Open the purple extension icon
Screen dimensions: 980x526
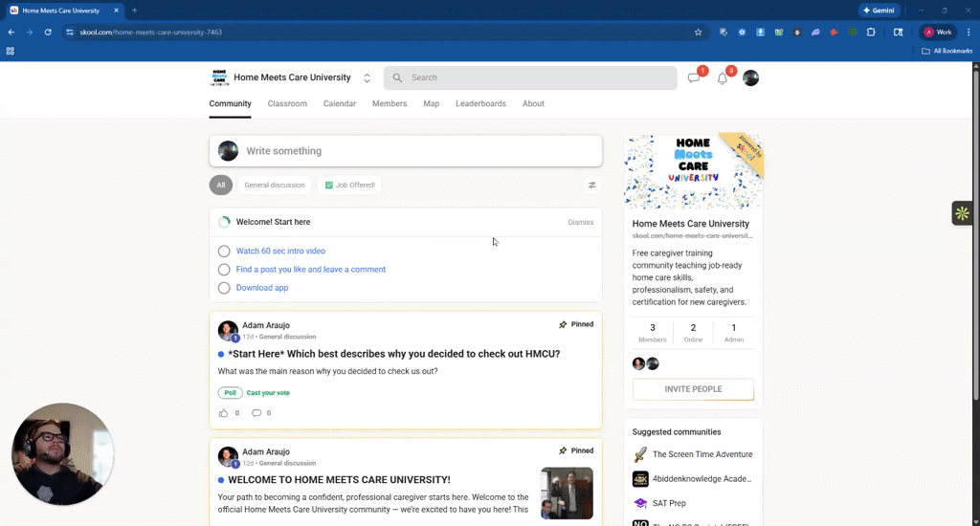pos(815,33)
